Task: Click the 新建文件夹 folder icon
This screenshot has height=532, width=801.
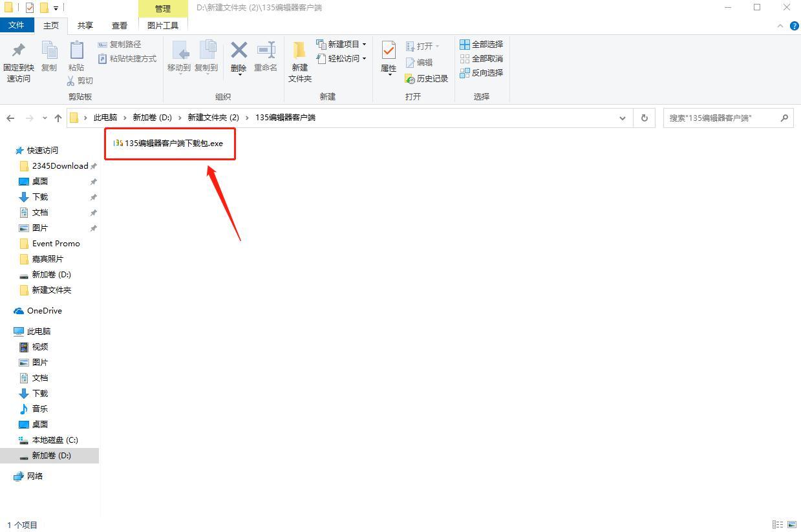Action: [x=299, y=50]
